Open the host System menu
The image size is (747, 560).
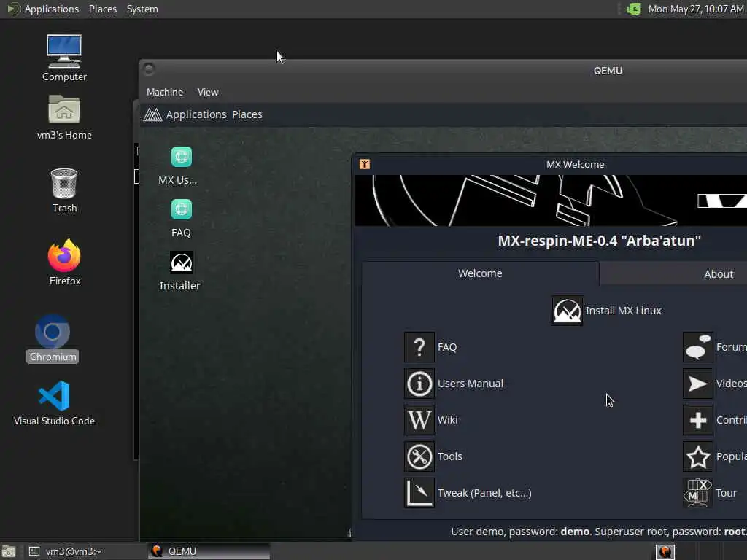coord(142,9)
